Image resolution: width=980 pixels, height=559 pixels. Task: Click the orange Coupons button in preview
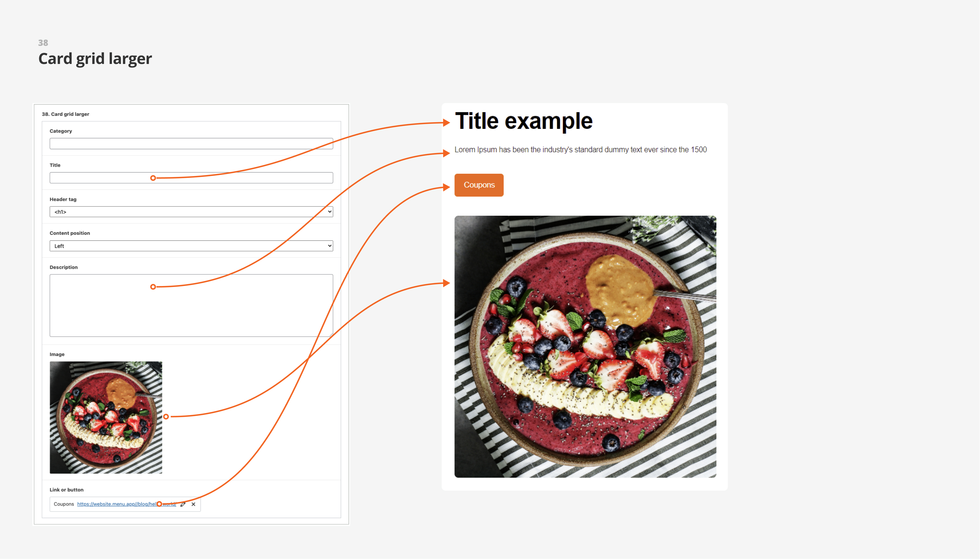(479, 185)
